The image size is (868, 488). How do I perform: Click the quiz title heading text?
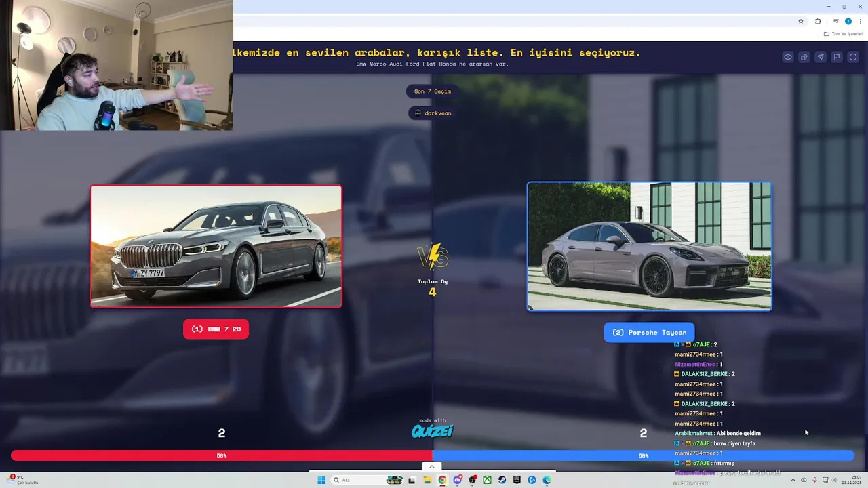tap(437, 52)
